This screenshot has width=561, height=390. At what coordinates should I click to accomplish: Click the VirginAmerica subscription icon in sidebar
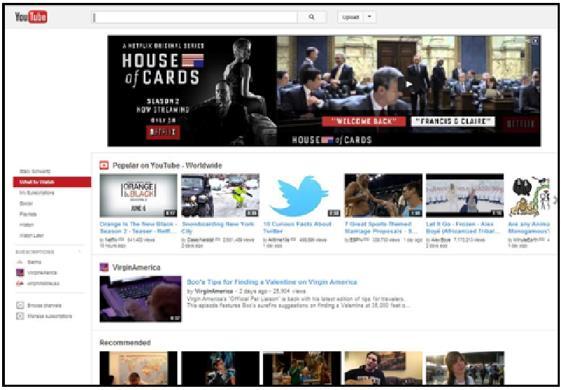coord(20,273)
